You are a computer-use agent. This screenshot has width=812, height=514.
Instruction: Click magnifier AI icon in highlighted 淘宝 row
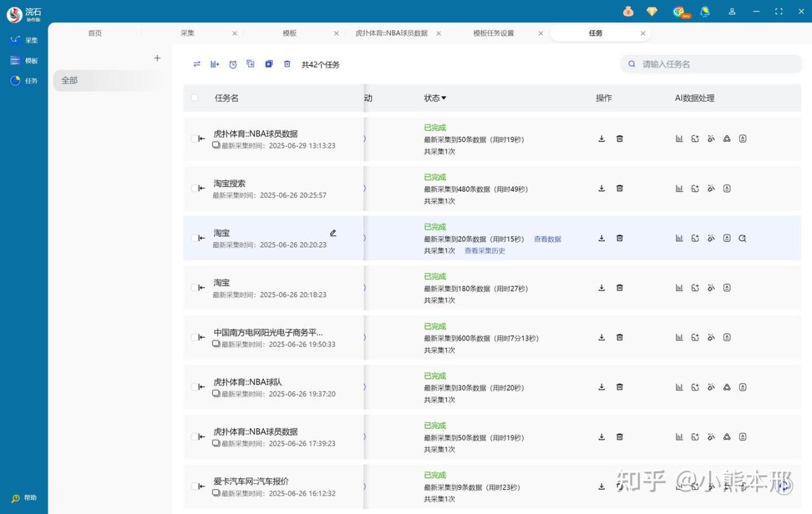coord(742,239)
